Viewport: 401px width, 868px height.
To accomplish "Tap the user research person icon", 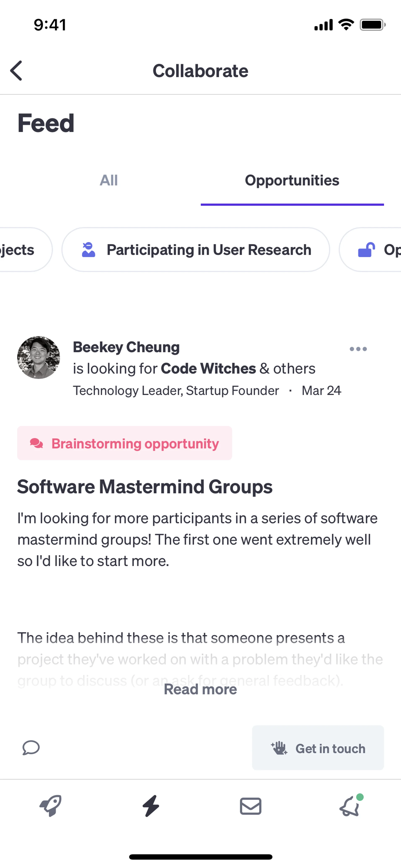I will tap(89, 250).
